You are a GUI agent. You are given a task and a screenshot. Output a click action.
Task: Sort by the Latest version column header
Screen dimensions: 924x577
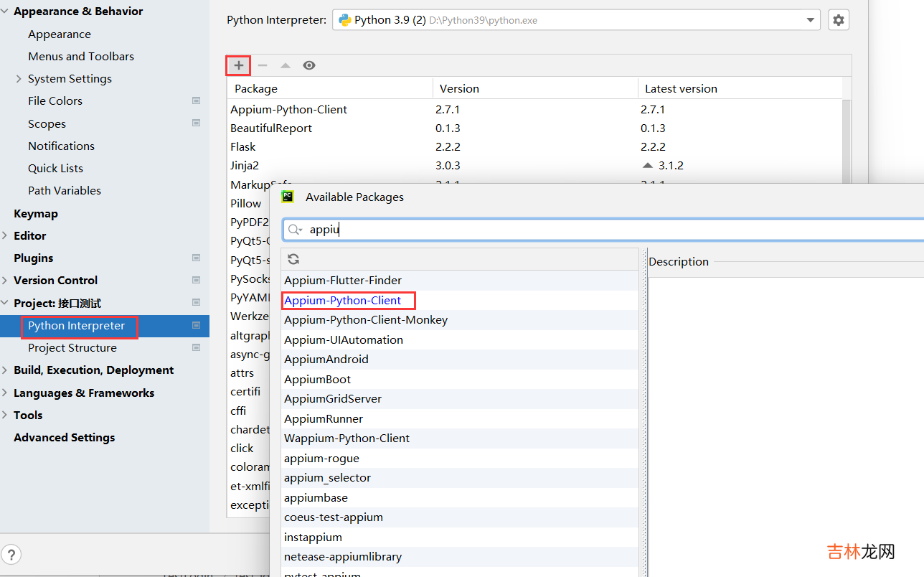point(681,89)
